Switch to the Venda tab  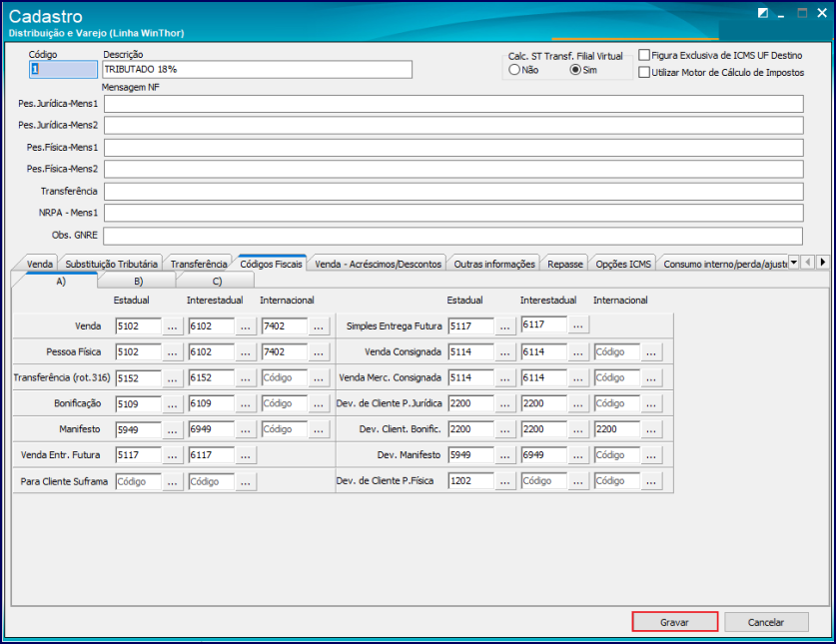pos(40,264)
